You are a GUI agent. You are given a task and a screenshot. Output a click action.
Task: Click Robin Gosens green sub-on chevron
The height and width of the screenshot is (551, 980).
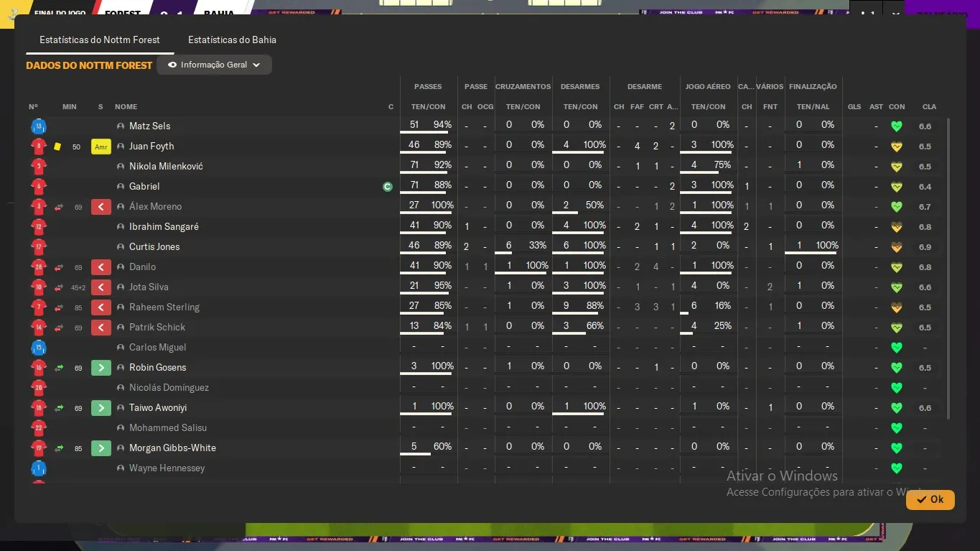pos(101,368)
